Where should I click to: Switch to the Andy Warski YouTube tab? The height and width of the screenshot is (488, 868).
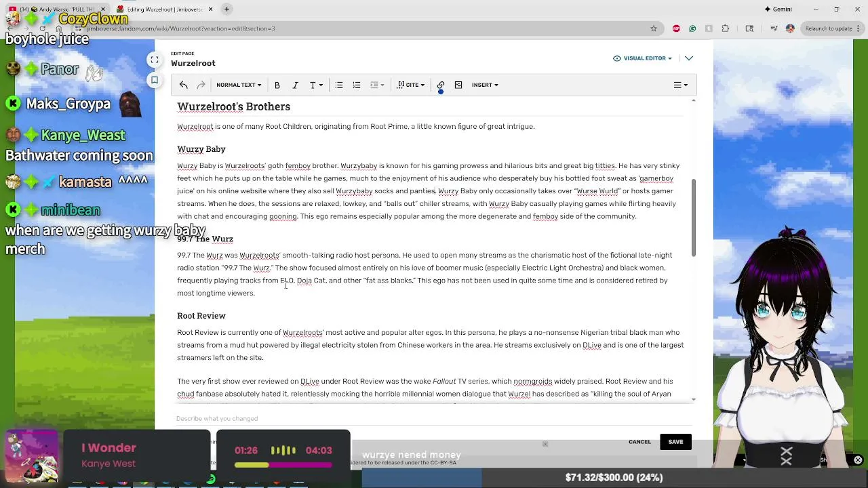click(x=56, y=9)
